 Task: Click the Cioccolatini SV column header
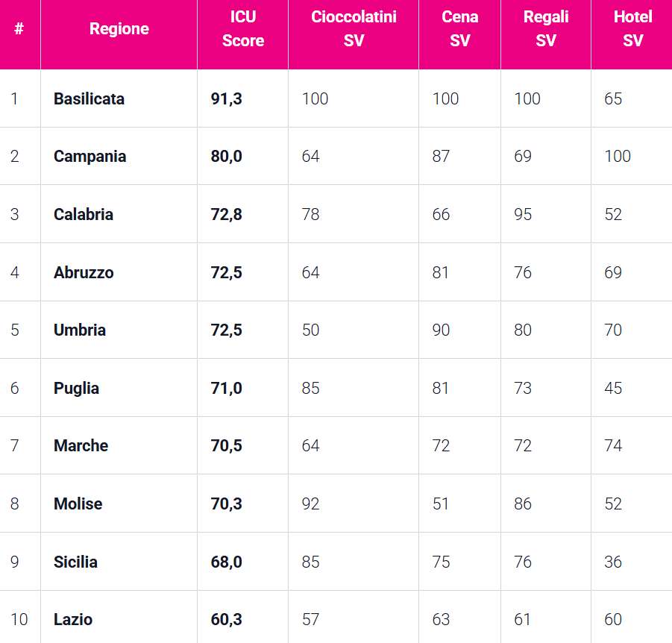tap(354, 29)
